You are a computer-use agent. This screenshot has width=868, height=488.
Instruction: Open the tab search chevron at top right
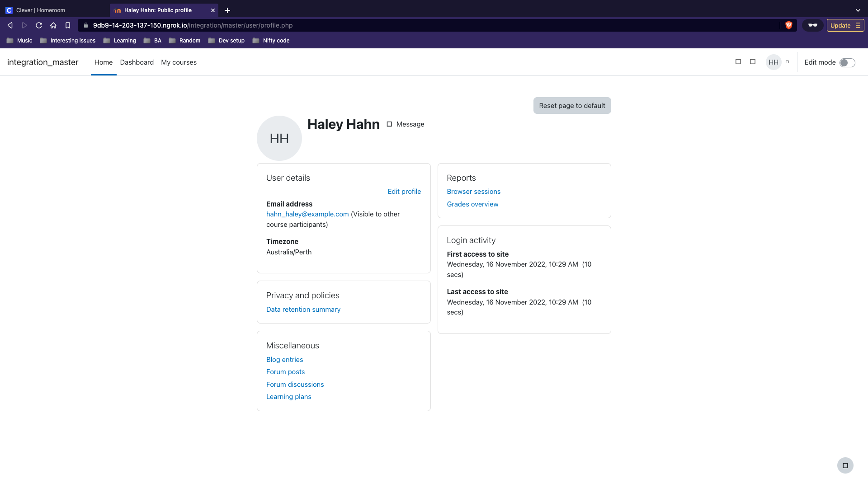(858, 10)
